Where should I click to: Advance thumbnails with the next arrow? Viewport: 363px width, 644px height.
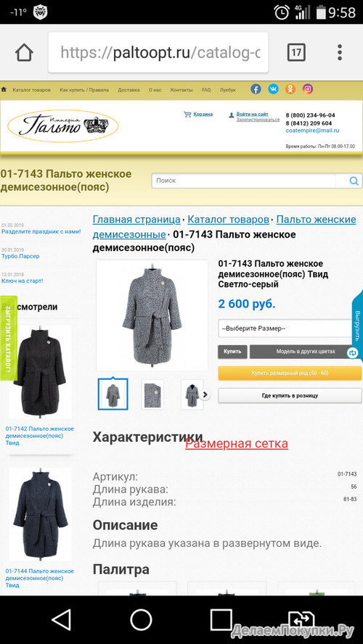coord(205,395)
